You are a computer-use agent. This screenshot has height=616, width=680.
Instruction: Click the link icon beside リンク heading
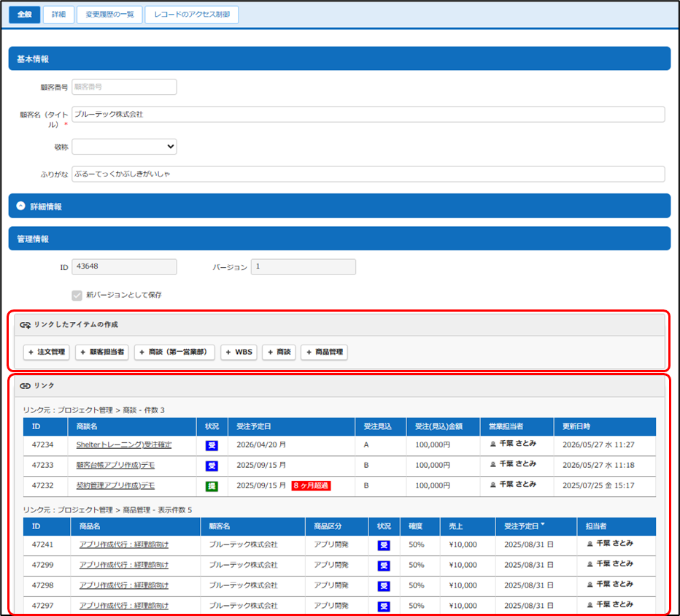click(x=25, y=385)
